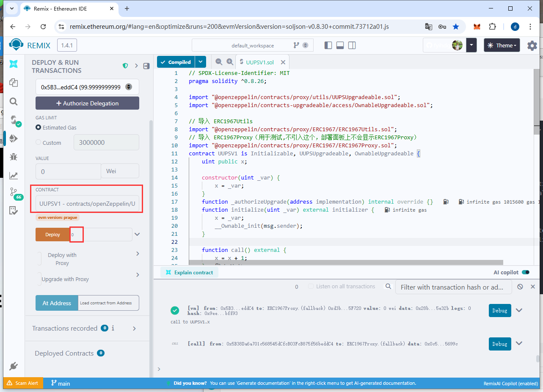Click the Compiled button
543x392 pixels.
pyautogui.click(x=176, y=62)
